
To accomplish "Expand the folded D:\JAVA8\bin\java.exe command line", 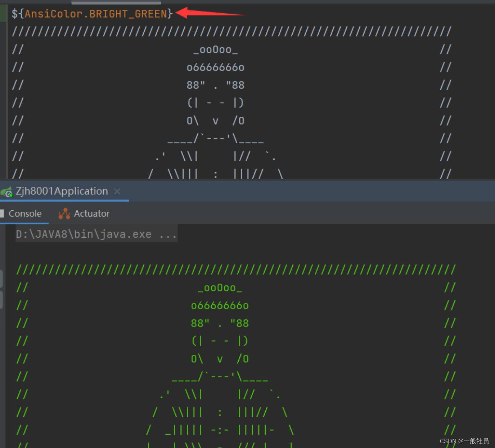I will click(x=96, y=234).
